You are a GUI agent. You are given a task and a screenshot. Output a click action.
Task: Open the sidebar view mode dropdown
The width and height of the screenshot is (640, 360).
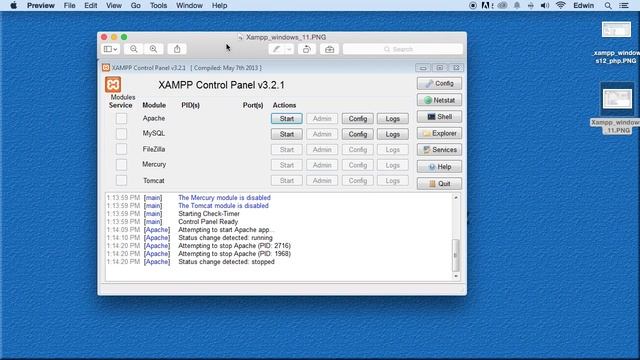point(111,49)
